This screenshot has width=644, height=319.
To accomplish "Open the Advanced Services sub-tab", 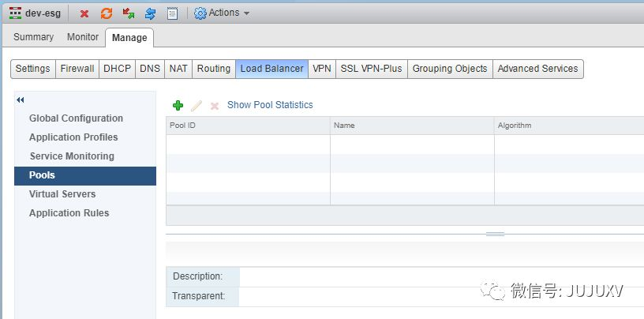I will 537,69.
